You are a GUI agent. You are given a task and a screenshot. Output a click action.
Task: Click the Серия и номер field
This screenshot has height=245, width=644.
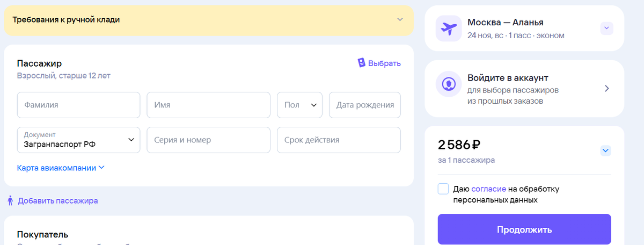coord(208,140)
